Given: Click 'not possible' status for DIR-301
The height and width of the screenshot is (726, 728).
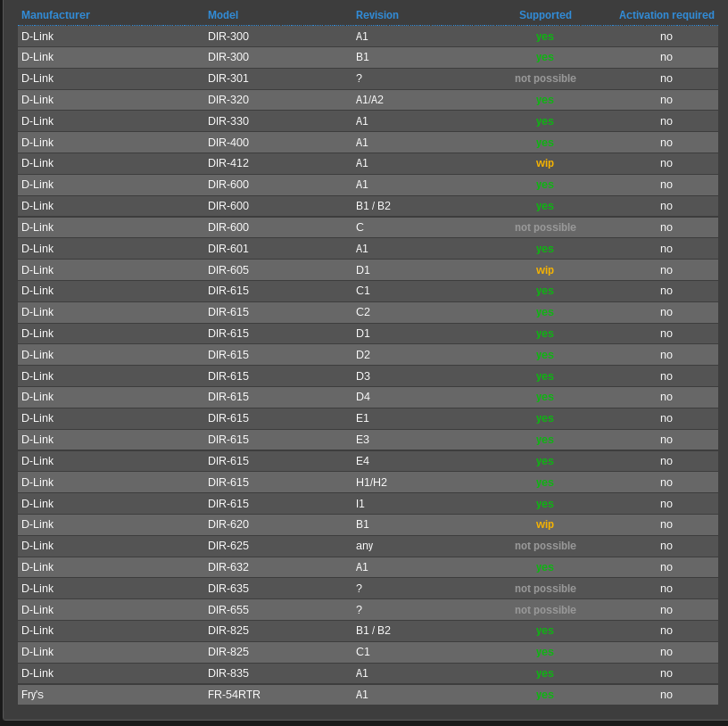Looking at the screenshot, I should [545, 78].
